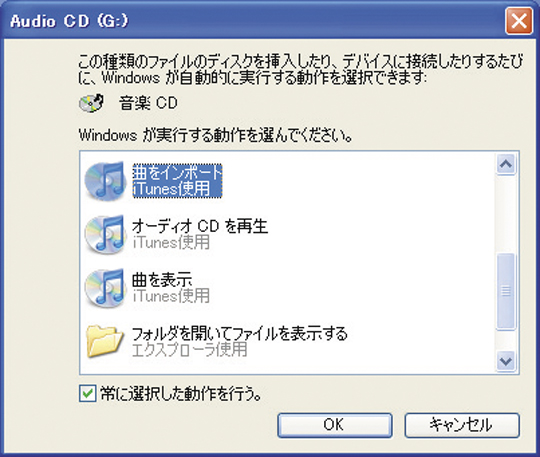Screen dimensions: 540x457
Task: Click the エクスプローラ使用 subtitle text
Action: 189,349
